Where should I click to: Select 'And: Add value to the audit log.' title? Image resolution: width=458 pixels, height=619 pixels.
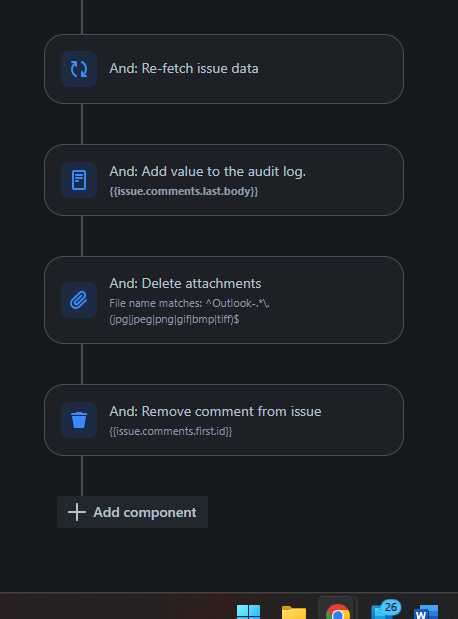tap(208, 171)
